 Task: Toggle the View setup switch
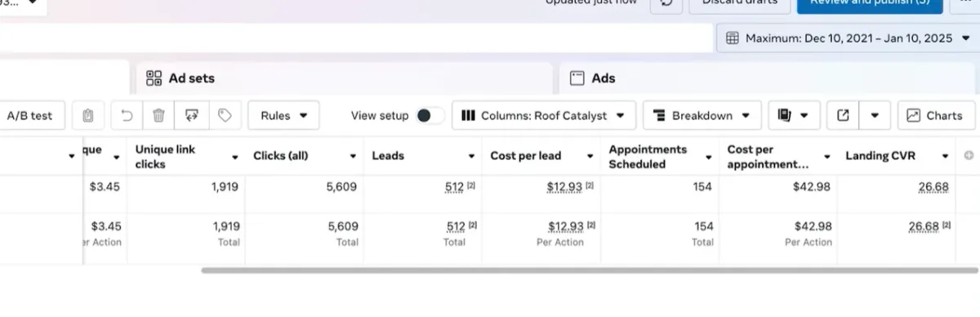(430, 116)
